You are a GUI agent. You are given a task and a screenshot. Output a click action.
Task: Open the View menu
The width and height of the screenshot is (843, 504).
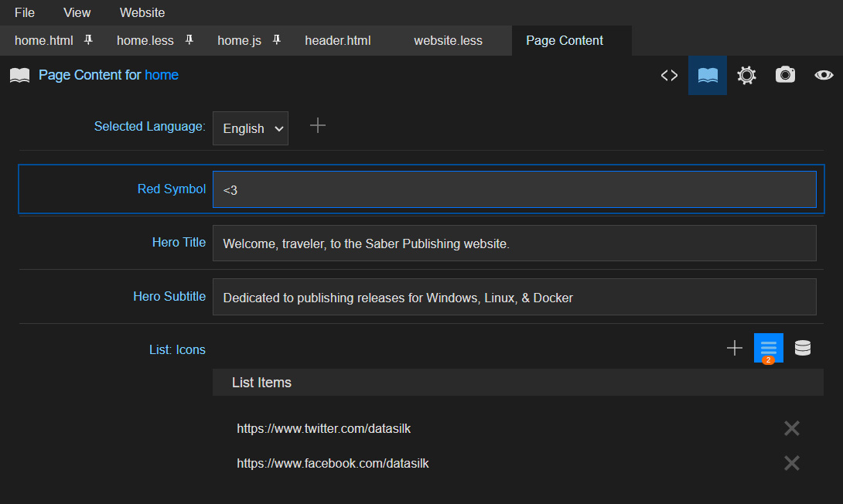click(77, 12)
